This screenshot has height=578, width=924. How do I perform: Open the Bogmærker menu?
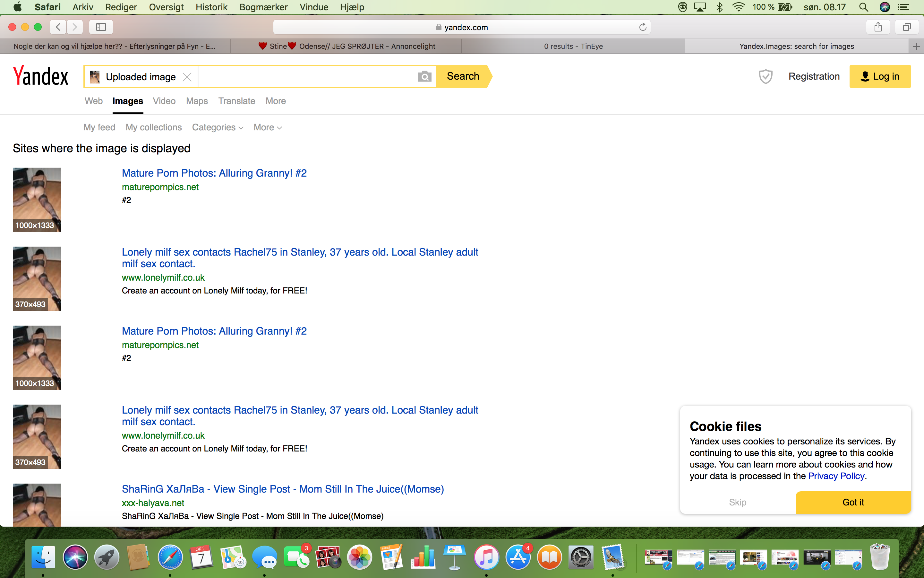(263, 7)
